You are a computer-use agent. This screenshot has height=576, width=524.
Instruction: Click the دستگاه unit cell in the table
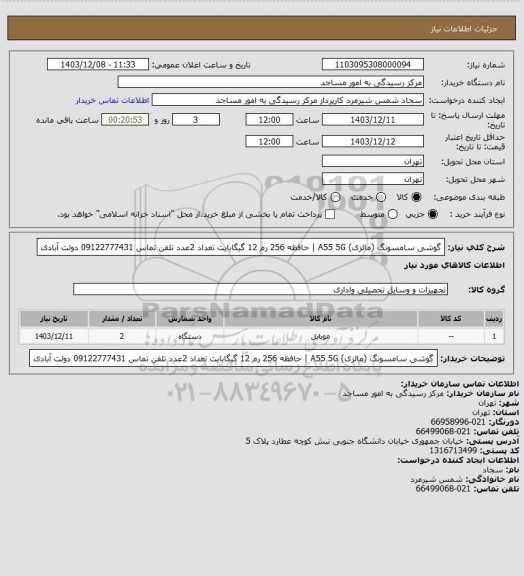pyautogui.click(x=190, y=336)
